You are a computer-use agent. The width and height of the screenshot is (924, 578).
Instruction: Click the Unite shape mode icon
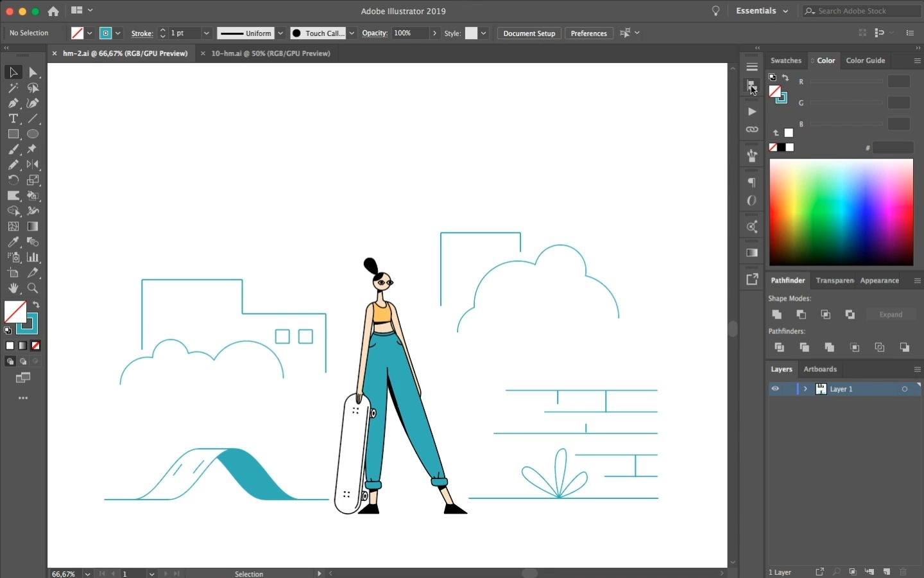click(x=777, y=315)
